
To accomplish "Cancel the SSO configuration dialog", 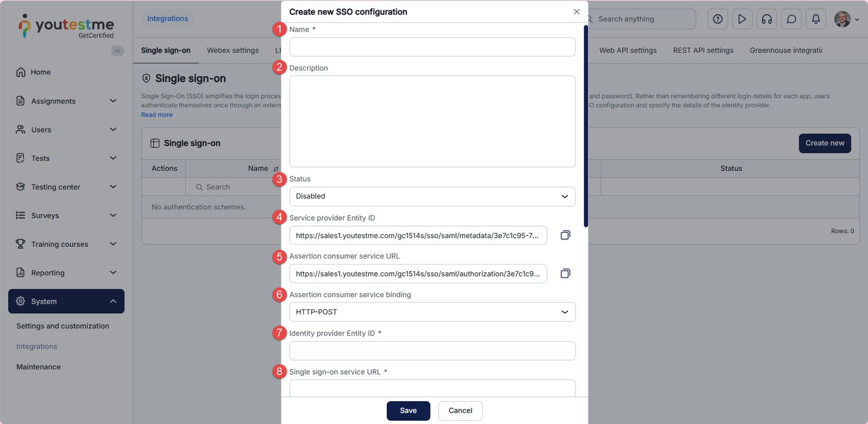I will click(x=460, y=410).
